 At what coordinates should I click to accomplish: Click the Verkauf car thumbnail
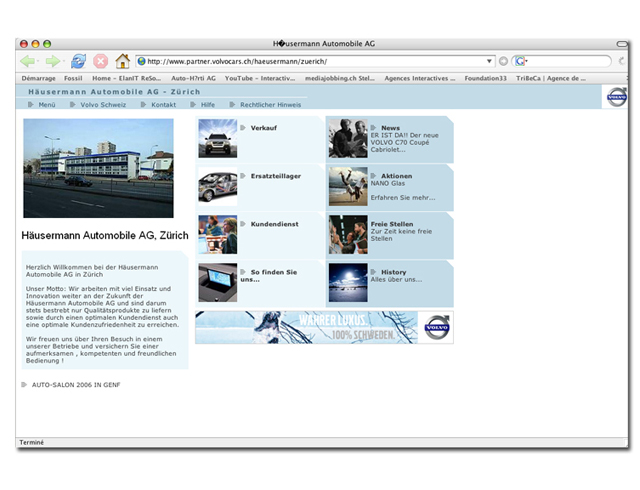(x=217, y=138)
